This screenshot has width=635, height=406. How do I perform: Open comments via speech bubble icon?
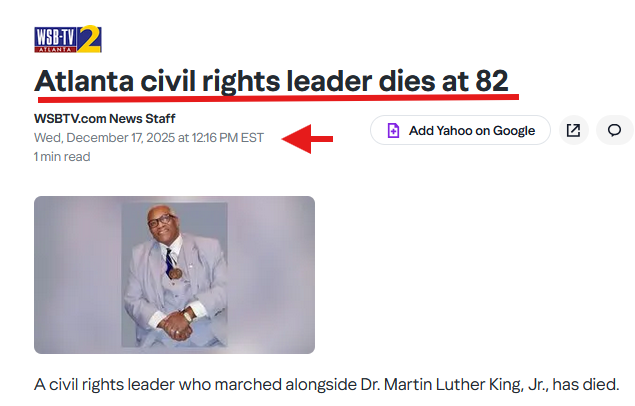click(x=615, y=131)
